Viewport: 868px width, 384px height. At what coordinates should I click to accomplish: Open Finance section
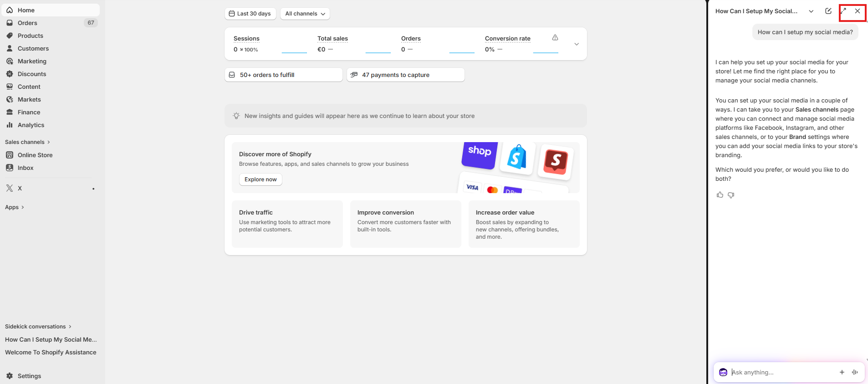click(x=51, y=112)
